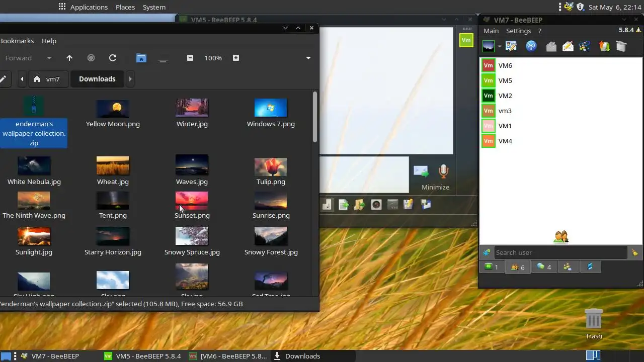Viewport: 644px width, 362px height.
Task: Click the camera screenshot icon in VM5 chat toolbar
Action: tap(376, 205)
